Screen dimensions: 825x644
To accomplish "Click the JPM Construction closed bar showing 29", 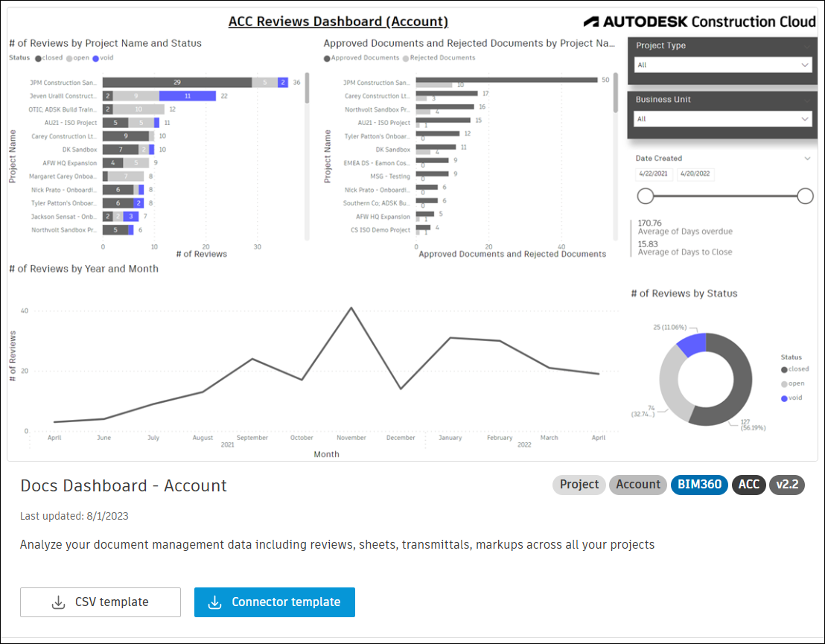I will [177, 83].
